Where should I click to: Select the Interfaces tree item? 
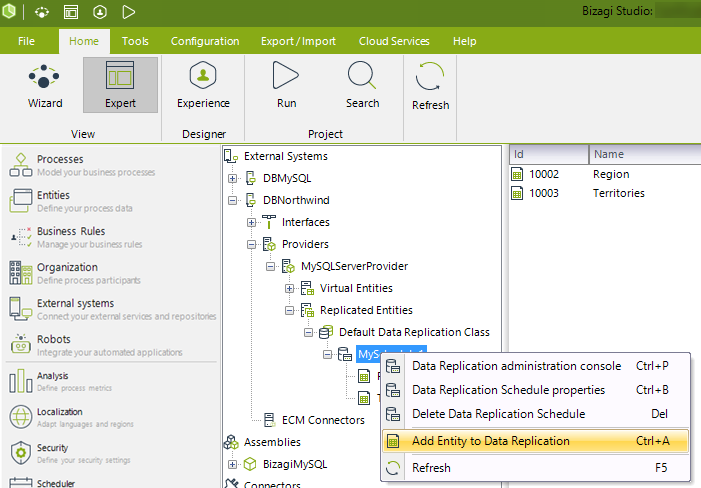305,222
